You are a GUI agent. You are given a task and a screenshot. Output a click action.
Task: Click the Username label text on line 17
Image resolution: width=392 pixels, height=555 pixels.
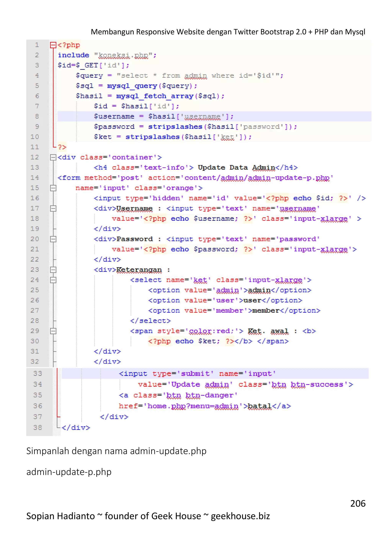pos(134,208)
